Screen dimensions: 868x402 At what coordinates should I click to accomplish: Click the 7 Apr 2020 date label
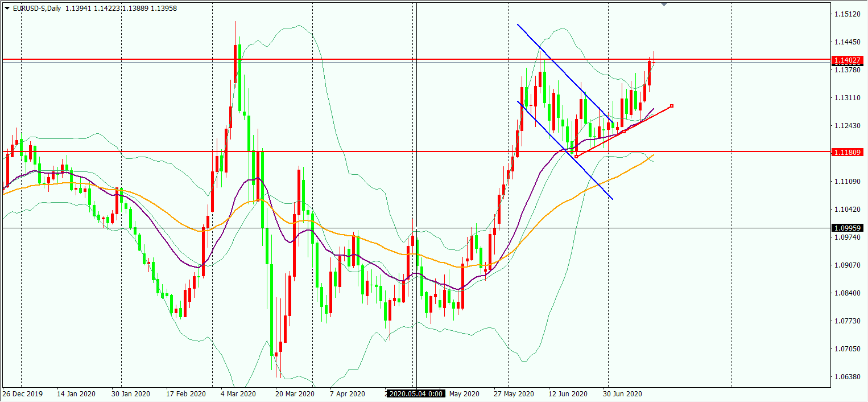347,394
